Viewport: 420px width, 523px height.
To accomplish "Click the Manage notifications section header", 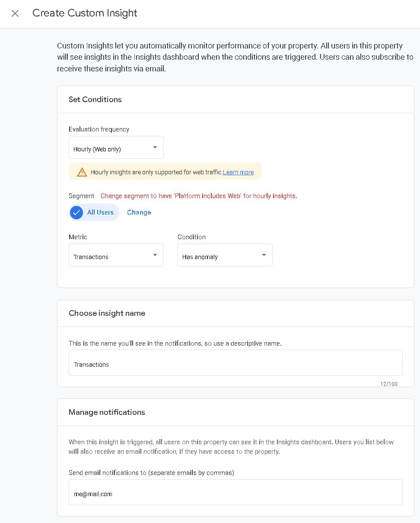I will 107,412.
